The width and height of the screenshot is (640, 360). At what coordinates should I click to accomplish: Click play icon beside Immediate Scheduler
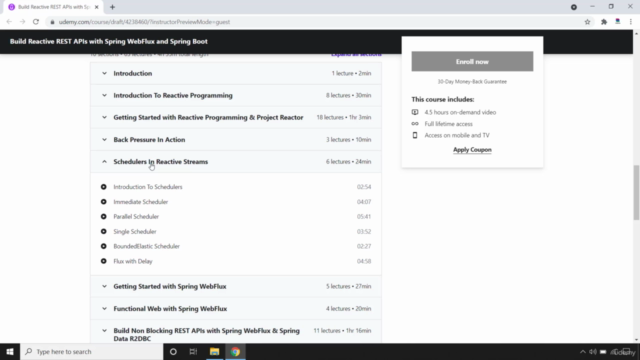coord(104,202)
